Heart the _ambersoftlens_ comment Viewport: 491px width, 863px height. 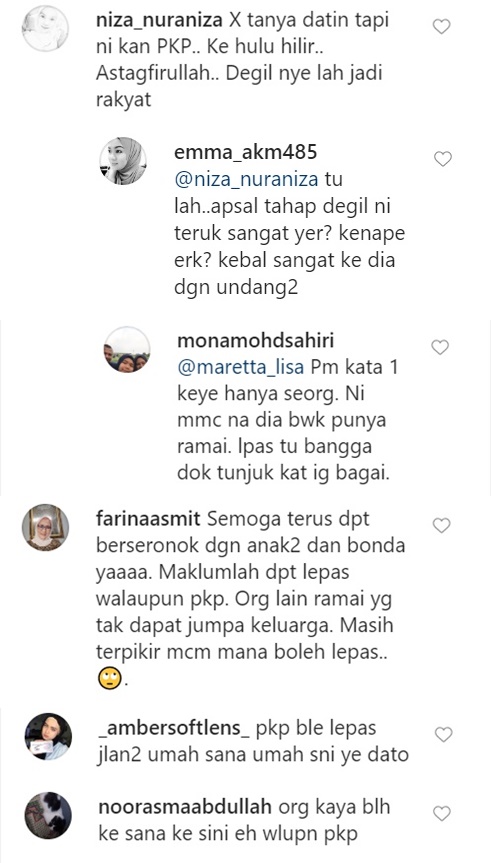click(443, 734)
